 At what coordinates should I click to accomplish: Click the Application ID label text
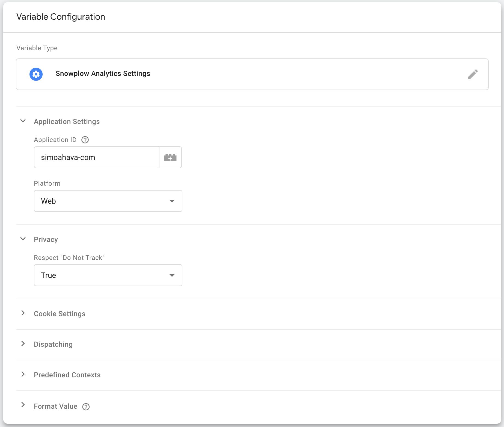click(55, 140)
